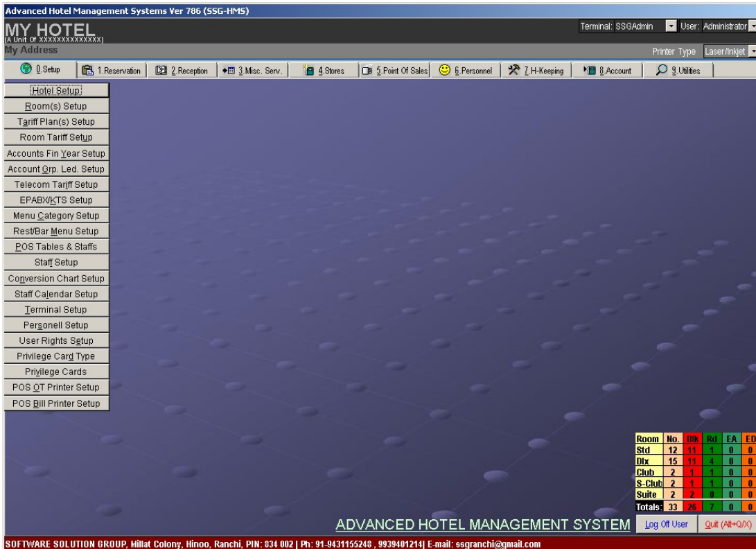Click the H-Keeping tools icon
The width and height of the screenshot is (756, 549).
514,70
